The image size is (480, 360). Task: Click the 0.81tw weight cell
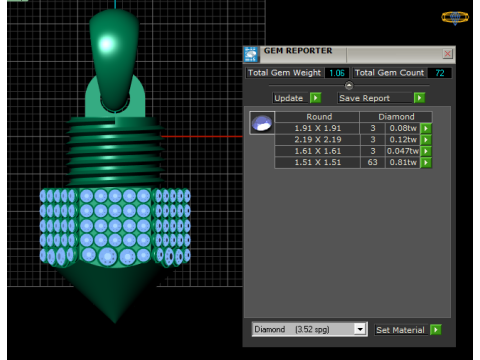(x=403, y=162)
